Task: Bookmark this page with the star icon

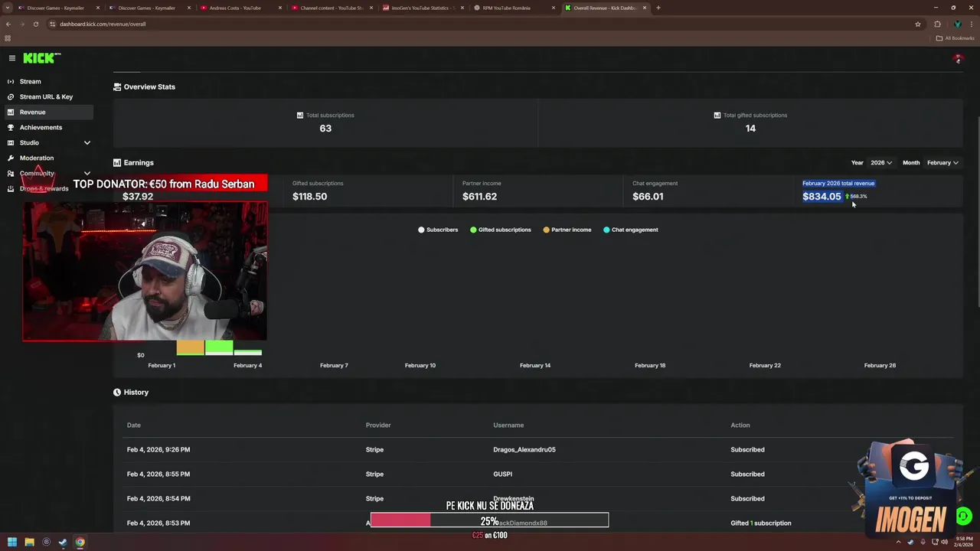Action: pyautogui.click(x=917, y=24)
